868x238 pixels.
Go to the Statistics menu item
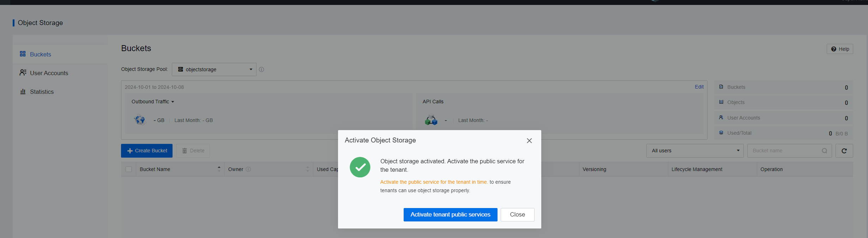pos(42,92)
